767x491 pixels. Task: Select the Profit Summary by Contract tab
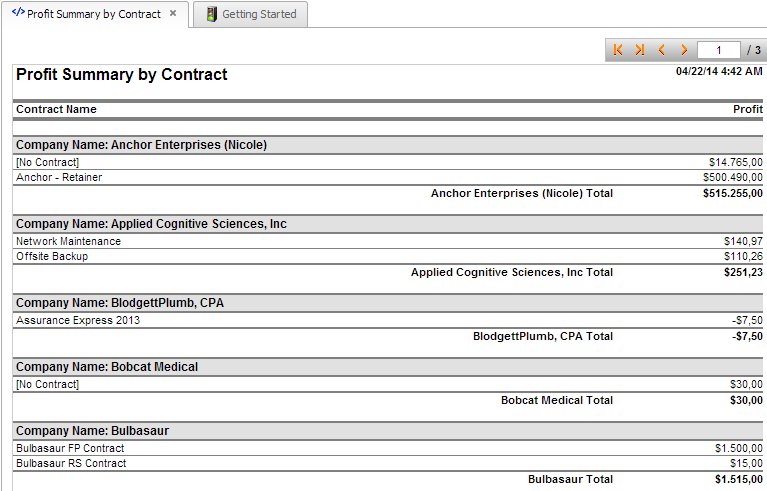[x=95, y=14]
